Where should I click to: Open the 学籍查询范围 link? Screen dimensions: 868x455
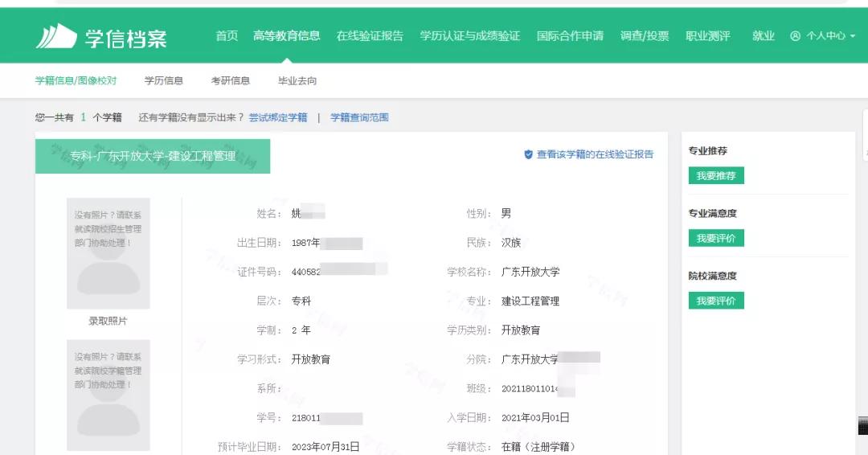pos(359,117)
